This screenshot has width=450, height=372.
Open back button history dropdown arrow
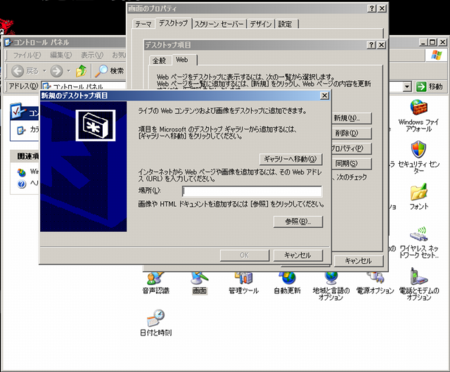[x=44, y=71]
